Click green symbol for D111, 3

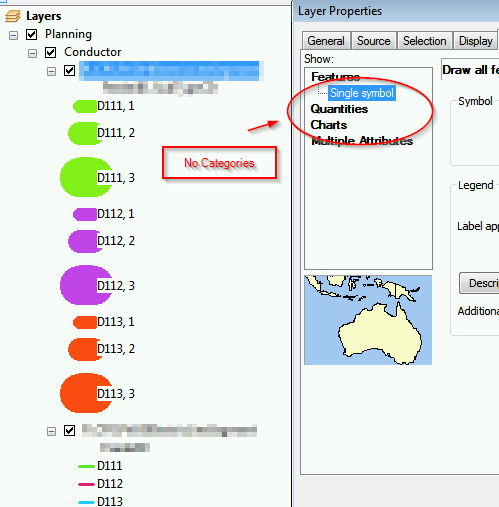[86, 177]
